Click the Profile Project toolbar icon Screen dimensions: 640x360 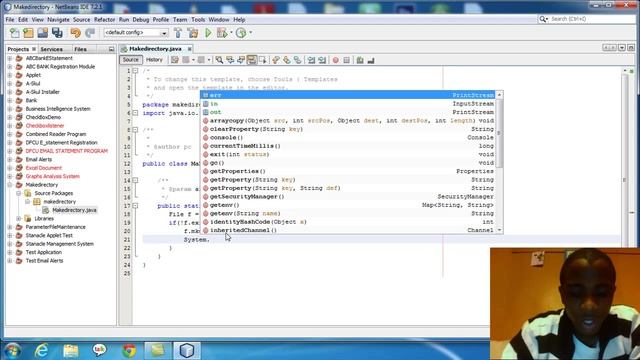241,33
